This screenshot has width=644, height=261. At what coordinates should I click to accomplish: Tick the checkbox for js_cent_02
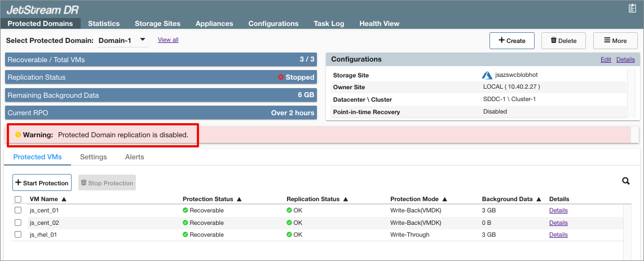18,223
